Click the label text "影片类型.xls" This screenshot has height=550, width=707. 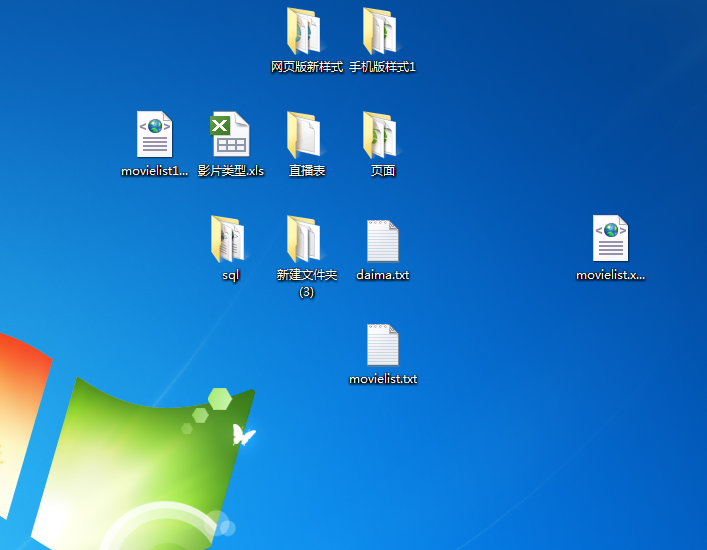pyautogui.click(x=231, y=171)
